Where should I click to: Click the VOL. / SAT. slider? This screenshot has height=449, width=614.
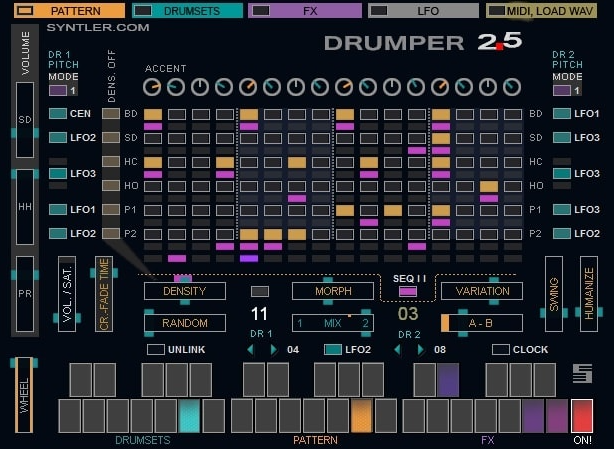pos(67,294)
